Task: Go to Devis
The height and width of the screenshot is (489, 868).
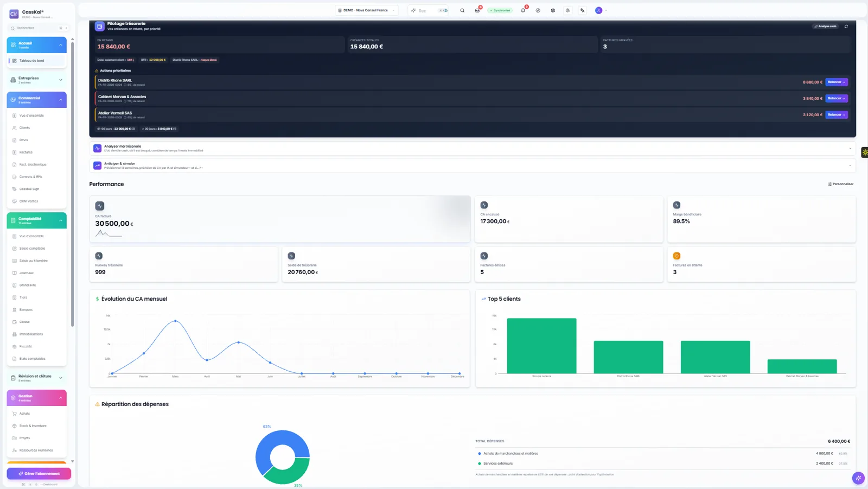Action: (x=37, y=140)
